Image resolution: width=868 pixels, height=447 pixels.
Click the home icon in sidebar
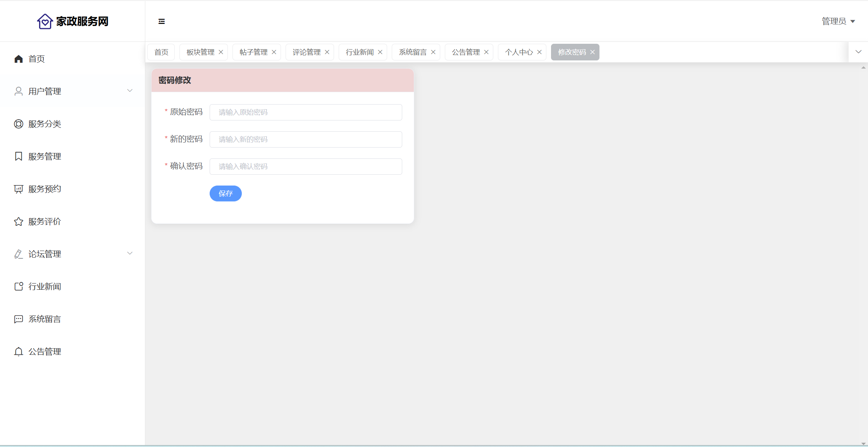click(19, 59)
